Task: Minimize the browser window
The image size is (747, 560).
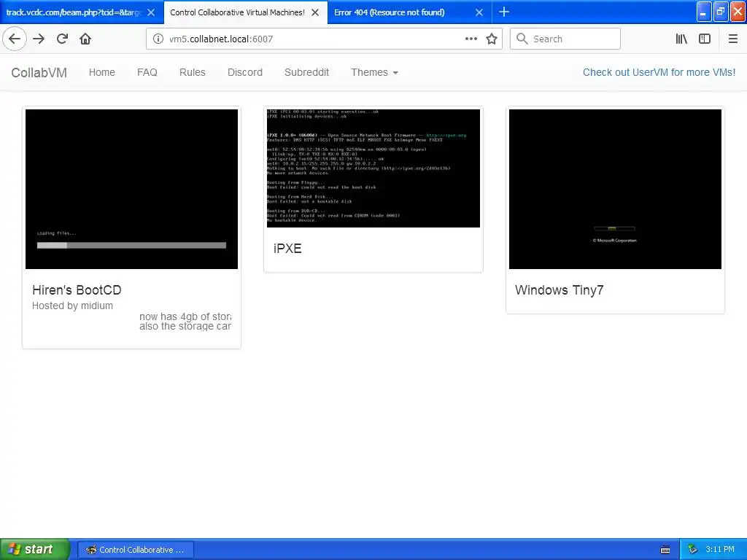Action: pyautogui.click(x=704, y=12)
